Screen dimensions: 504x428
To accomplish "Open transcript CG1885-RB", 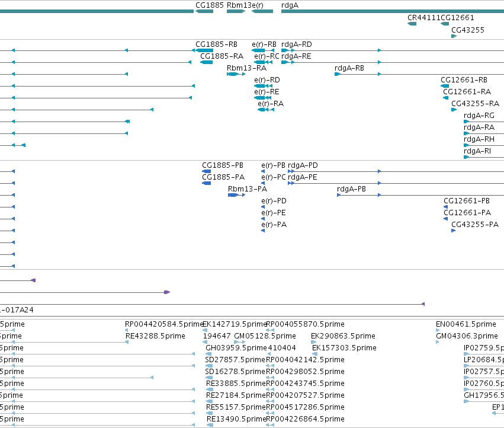I will coord(216,44).
